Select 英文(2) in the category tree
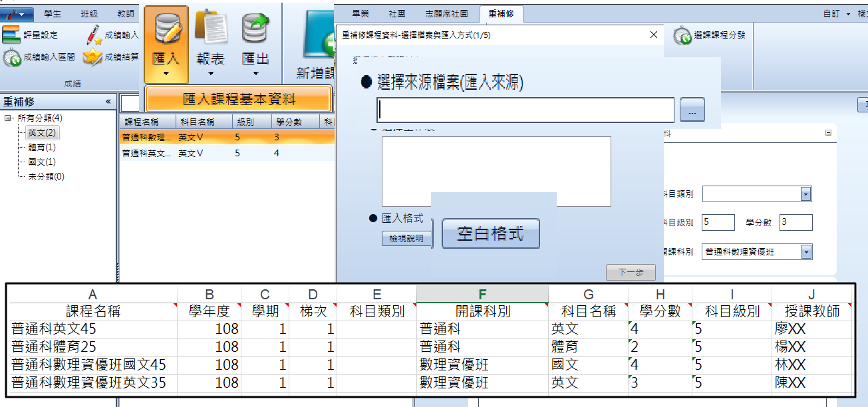Viewport: 868px width, 407px height. [x=42, y=132]
